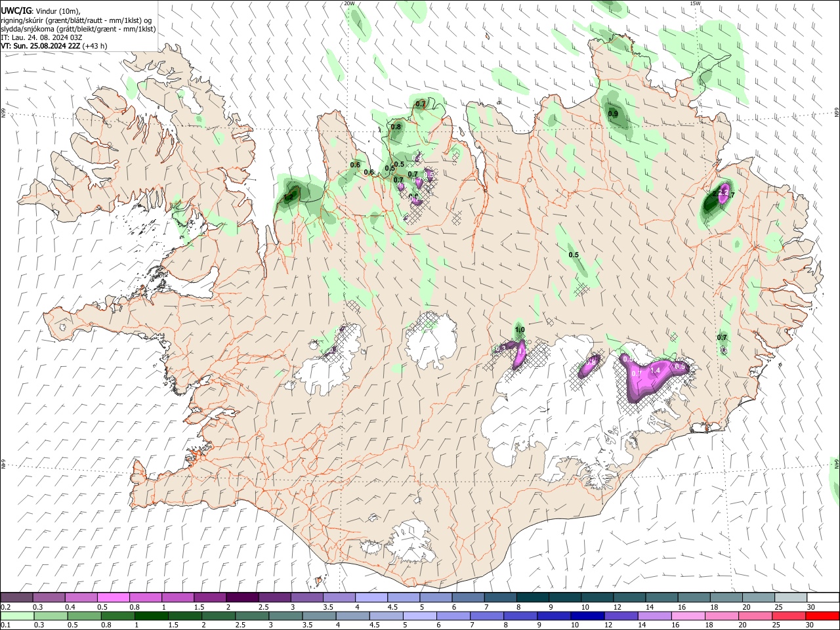
Task: Click the bright red 30 mm swatch in the rain scale
Action: [x=822, y=616]
